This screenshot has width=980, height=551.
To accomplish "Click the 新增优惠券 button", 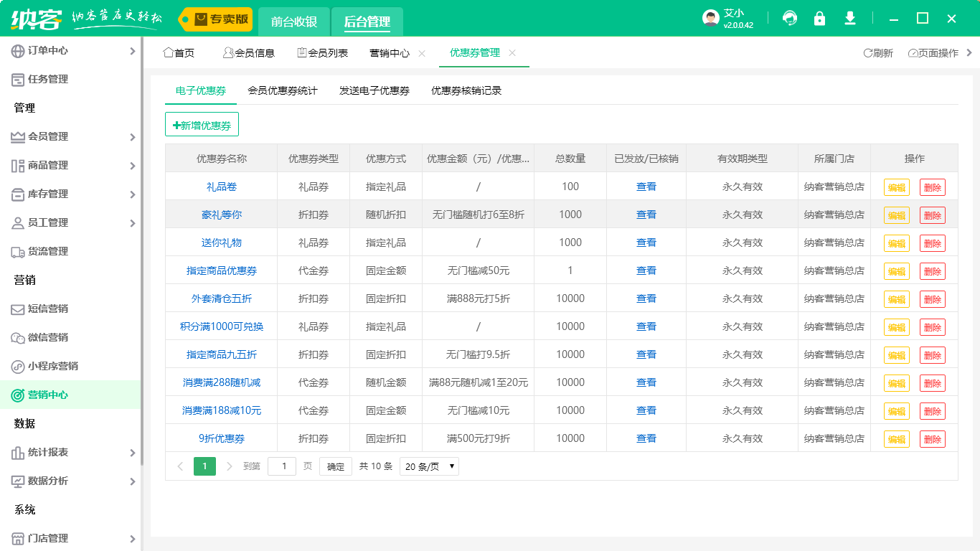I will (202, 123).
